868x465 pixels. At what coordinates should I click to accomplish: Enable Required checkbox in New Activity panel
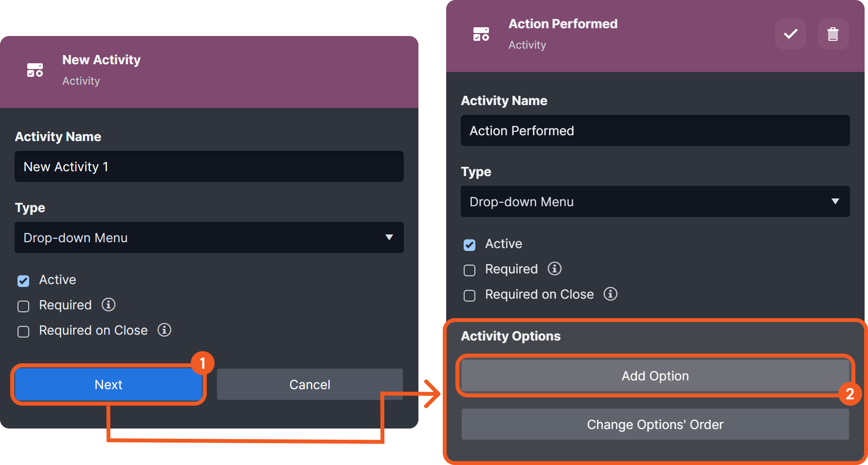point(23,306)
